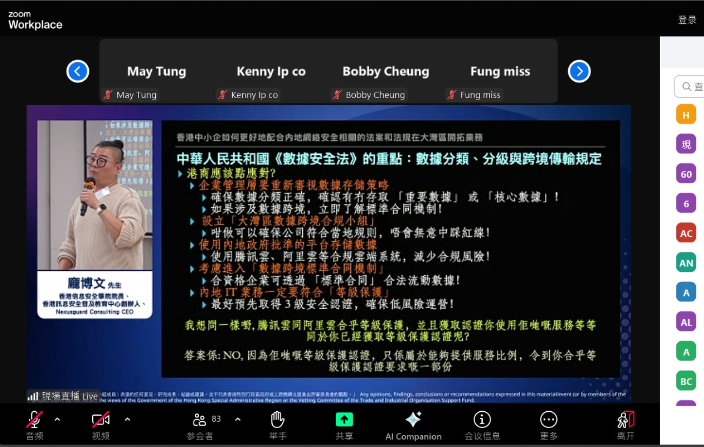Image resolution: width=704 pixels, height=447 pixels.
Task: Click the green Share screen icon
Action: [344, 420]
